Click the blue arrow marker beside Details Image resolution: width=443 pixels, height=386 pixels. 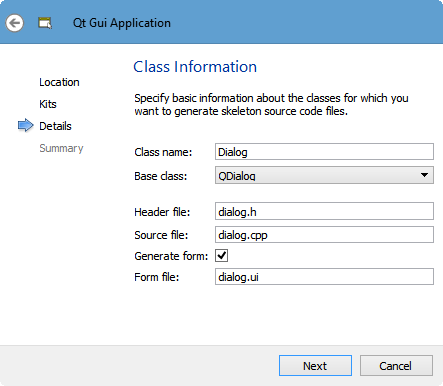coord(26,125)
